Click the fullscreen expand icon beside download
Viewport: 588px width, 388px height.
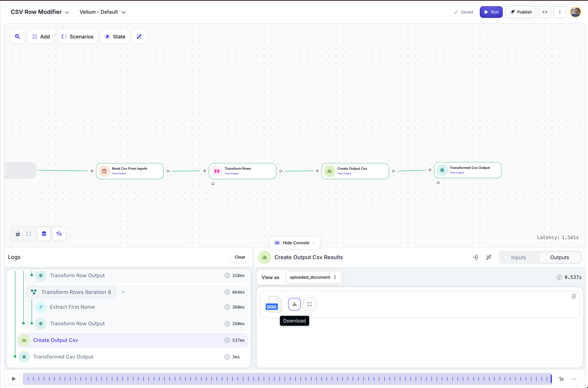[x=309, y=304]
